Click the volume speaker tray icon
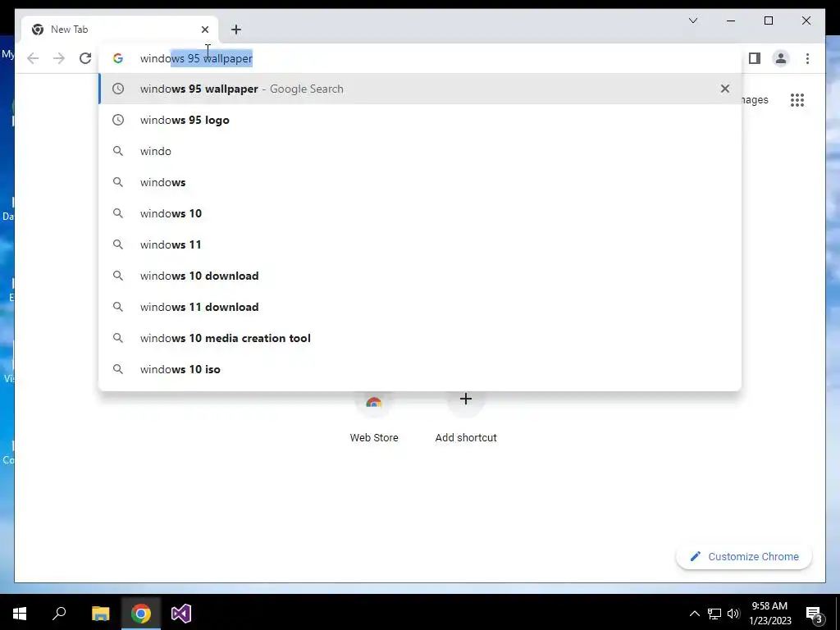Image resolution: width=840 pixels, height=630 pixels. (x=733, y=614)
